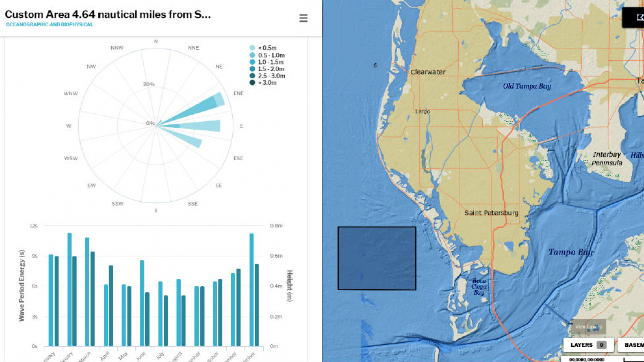
Task: Click the coordinates field showing 00.0000, 00.0000
Action: point(586,360)
